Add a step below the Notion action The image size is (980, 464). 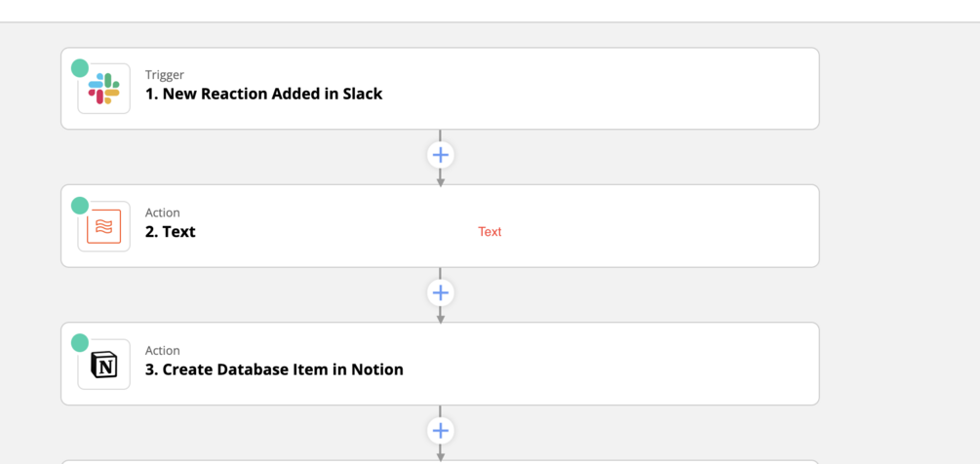click(x=441, y=430)
